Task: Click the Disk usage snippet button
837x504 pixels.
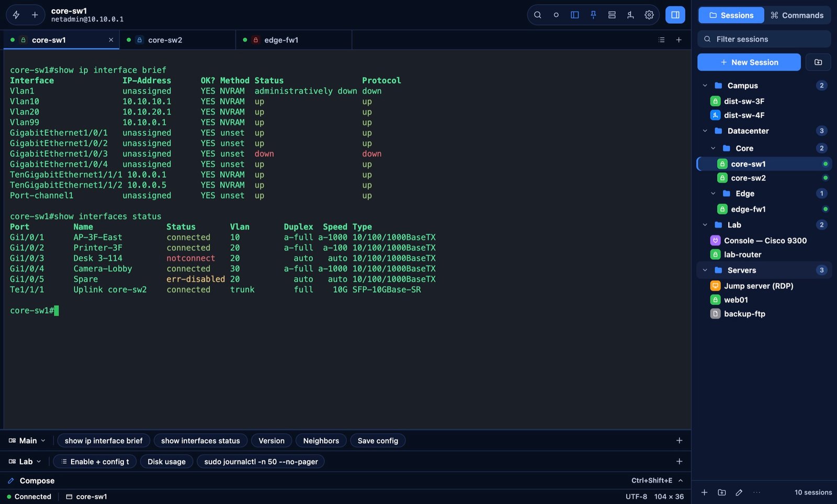Action: click(166, 462)
